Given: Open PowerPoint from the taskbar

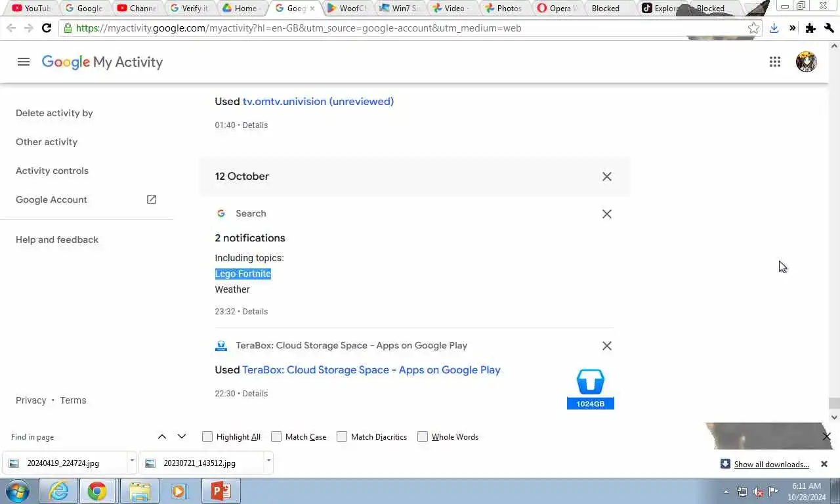Looking at the screenshot, I should 220,491.
